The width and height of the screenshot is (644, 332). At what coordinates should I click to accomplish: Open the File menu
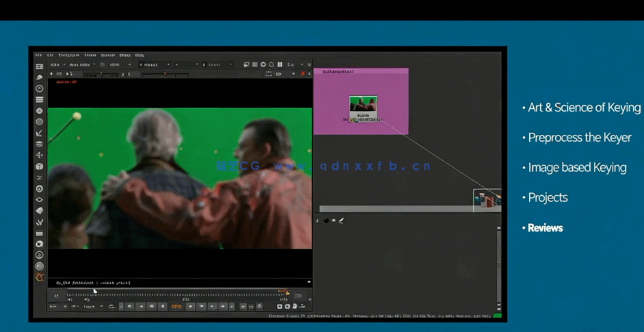tap(39, 55)
